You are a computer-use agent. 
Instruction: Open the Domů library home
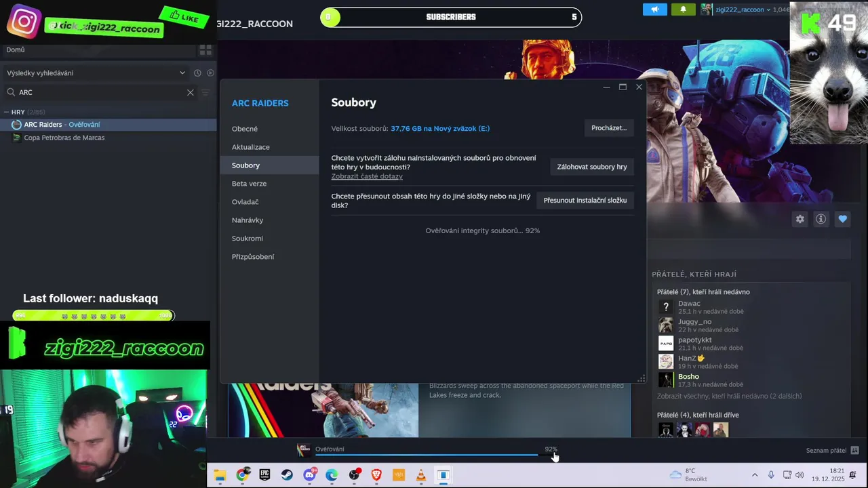tap(16, 49)
